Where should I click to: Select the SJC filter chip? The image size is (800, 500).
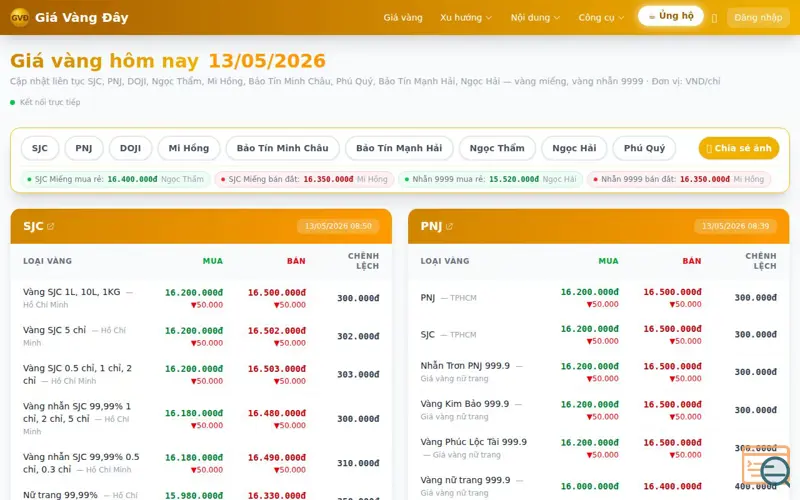pyautogui.click(x=40, y=148)
